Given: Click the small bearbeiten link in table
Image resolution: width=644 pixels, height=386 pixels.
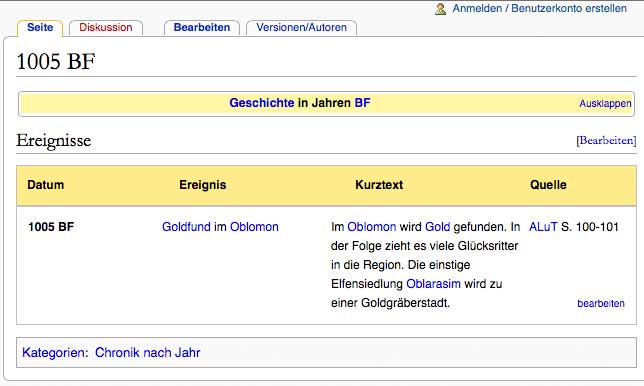Looking at the screenshot, I should (x=600, y=303).
